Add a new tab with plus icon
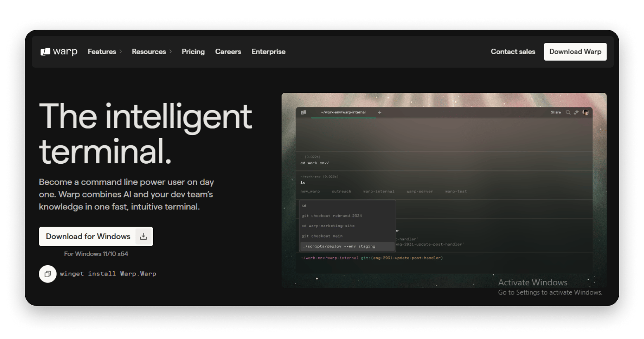This screenshot has width=644, height=339. (379, 112)
